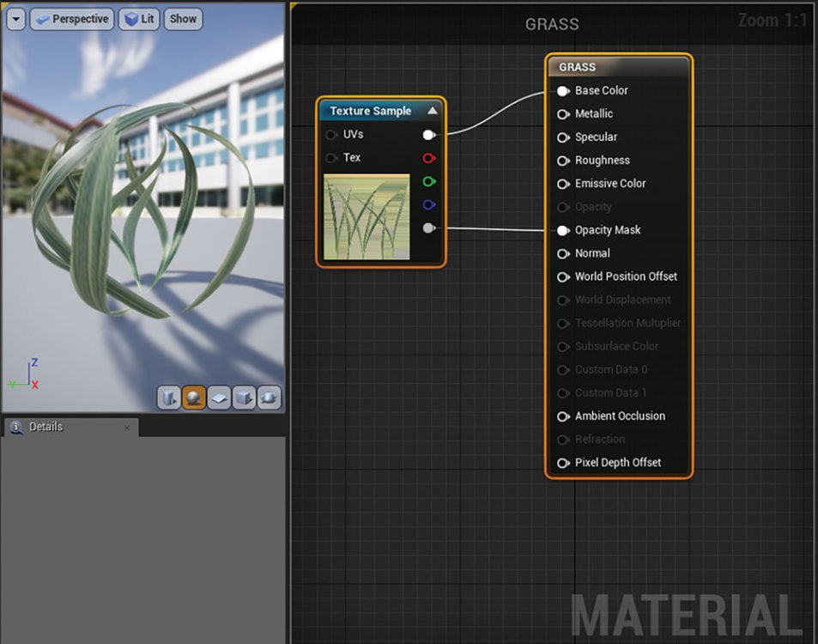This screenshot has width=818, height=644.
Task: Open the viewport options dropdown arrow
Action: tap(16, 19)
